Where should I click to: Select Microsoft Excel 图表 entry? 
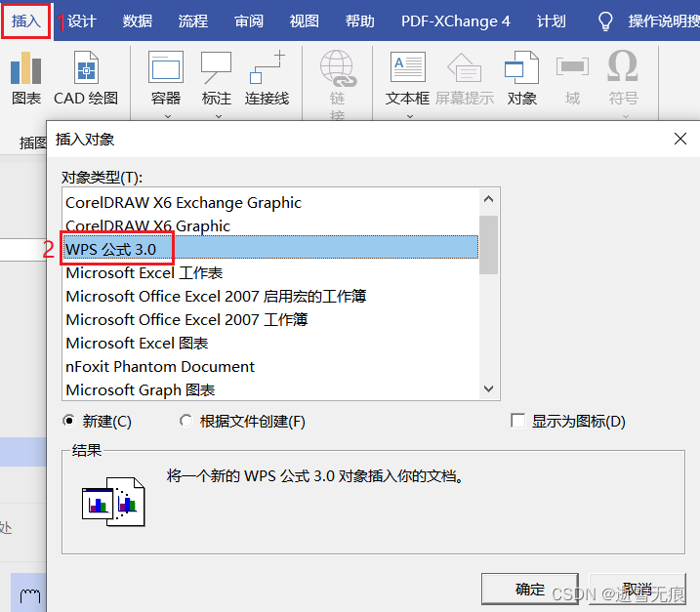(x=270, y=344)
